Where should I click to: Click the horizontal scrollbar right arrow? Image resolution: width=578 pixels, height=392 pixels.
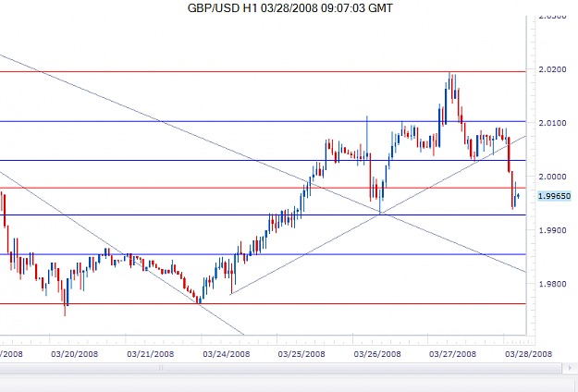tap(571, 368)
